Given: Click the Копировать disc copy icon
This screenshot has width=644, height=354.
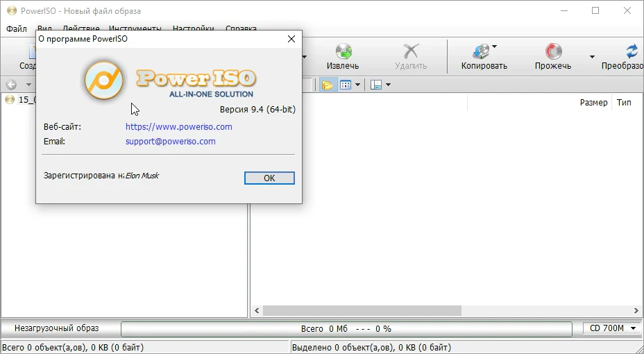Looking at the screenshot, I should (481, 52).
